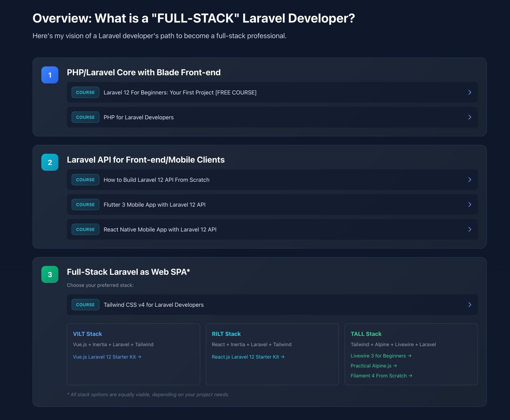Open Livewire 3 for Beginners
The image size is (510, 420).
381,356
